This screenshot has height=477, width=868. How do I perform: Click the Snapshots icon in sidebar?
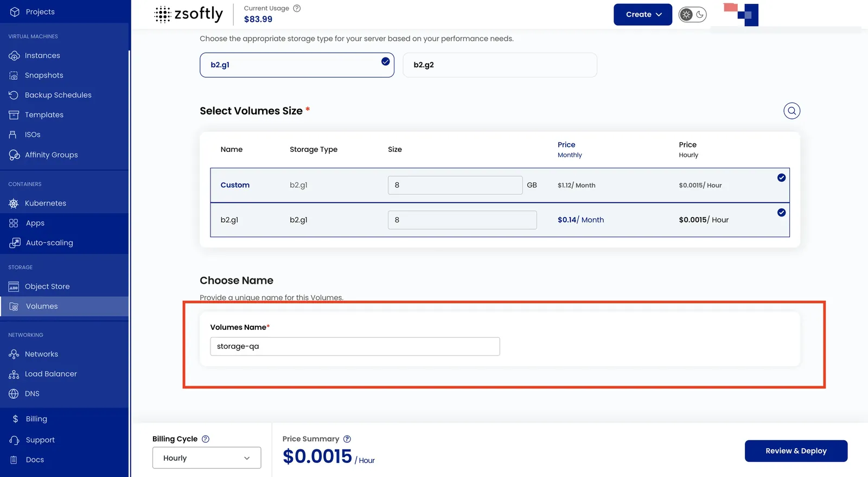pyautogui.click(x=14, y=75)
